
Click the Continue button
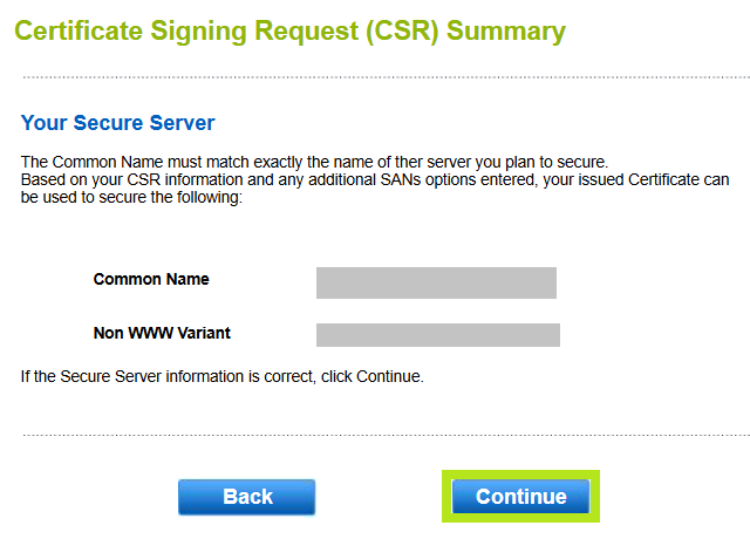tap(520, 497)
